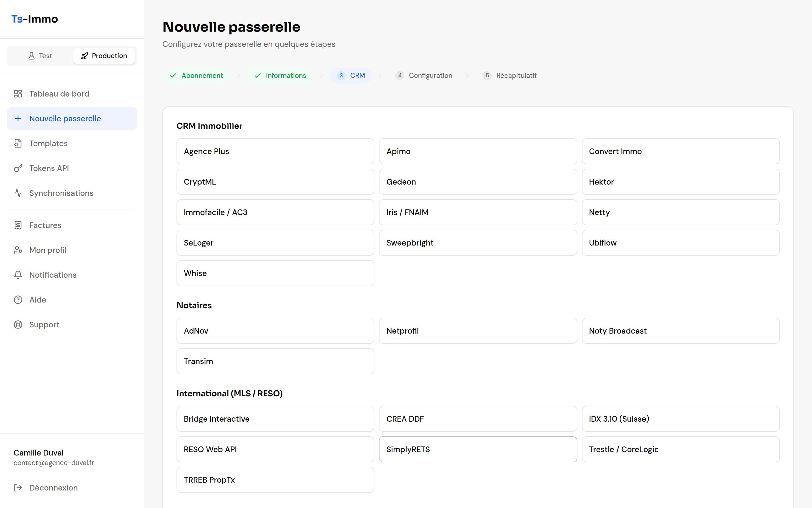Screen dimensions: 812x508
Task: Click the Factures receipt icon
Action: [18, 225]
